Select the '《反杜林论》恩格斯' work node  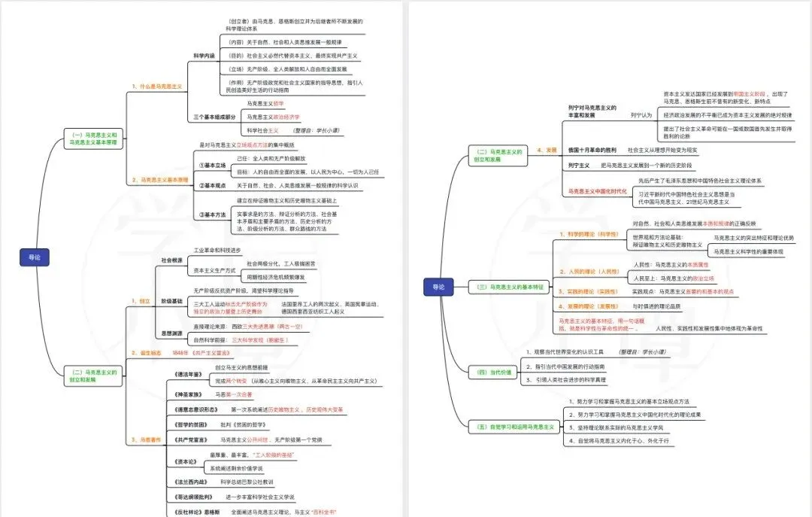tap(197, 512)
